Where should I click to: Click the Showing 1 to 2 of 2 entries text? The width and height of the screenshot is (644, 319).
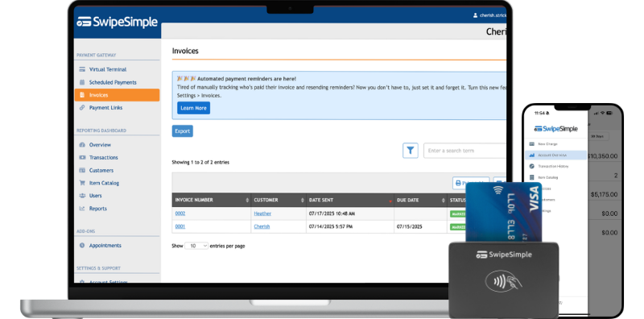click(x=200, y=163)
